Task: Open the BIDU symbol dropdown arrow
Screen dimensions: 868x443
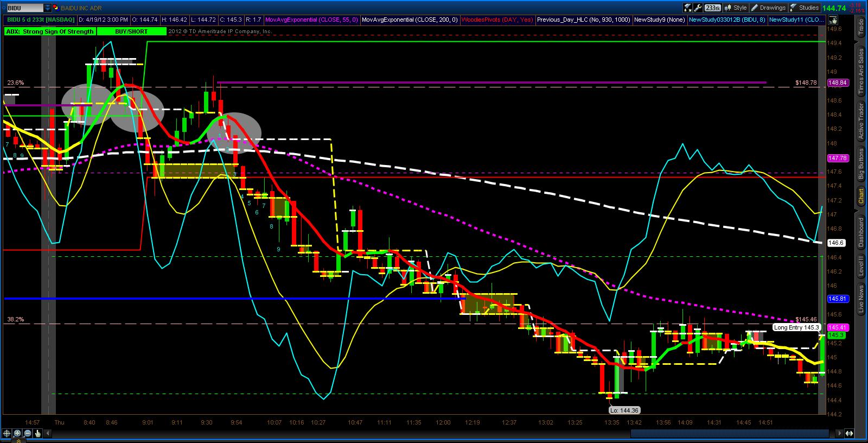Action: point(47,8)
